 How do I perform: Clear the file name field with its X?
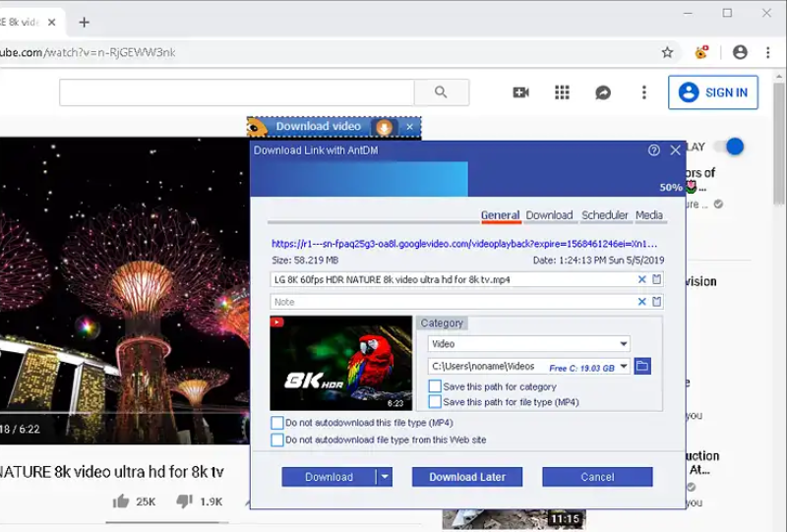click(641, 279)
